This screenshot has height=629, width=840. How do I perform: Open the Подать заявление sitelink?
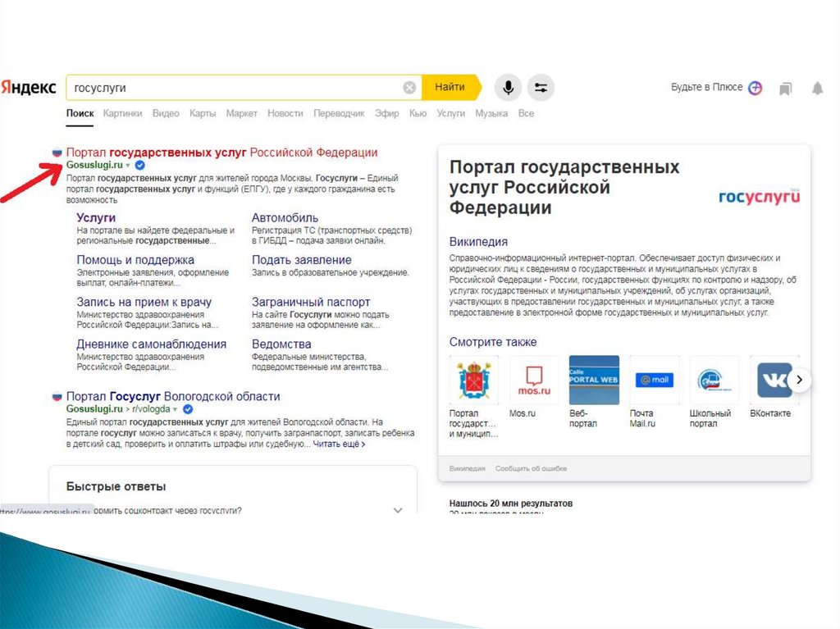pyautogui.click(x=302, y=260)
